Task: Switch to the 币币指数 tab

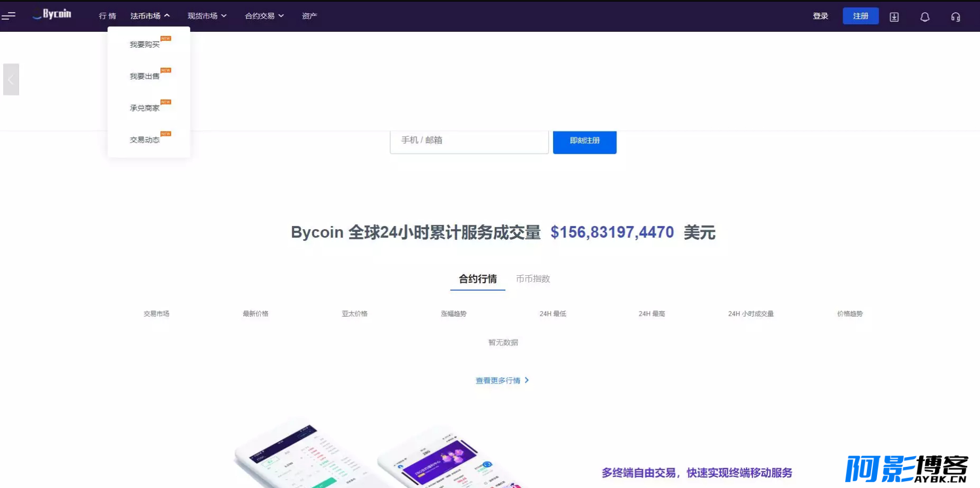Action: 533,279
